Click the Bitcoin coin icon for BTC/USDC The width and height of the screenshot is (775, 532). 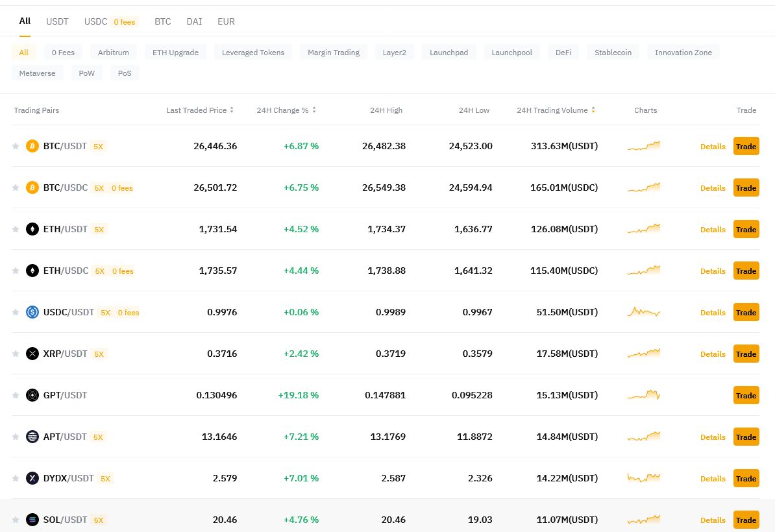coord(32,187)
